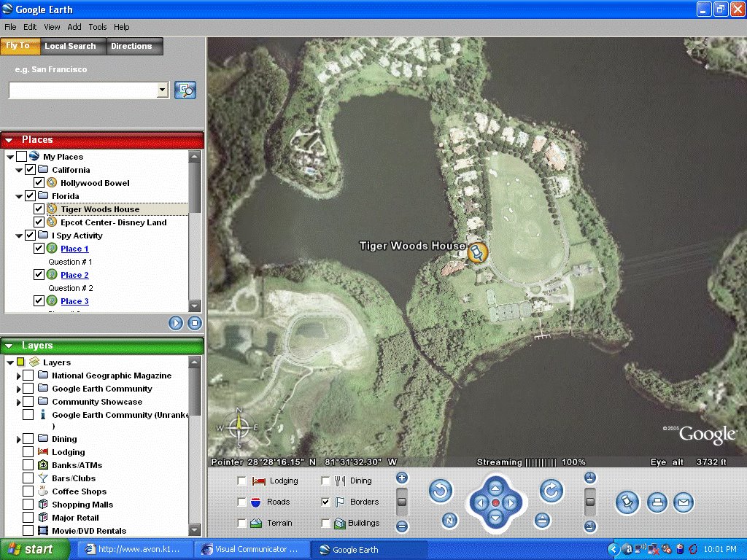This screenshot has height=560, width=747.
Task: Toggle Roads checkbox below map
Action: pyautogui.click(x=242, y=502)
